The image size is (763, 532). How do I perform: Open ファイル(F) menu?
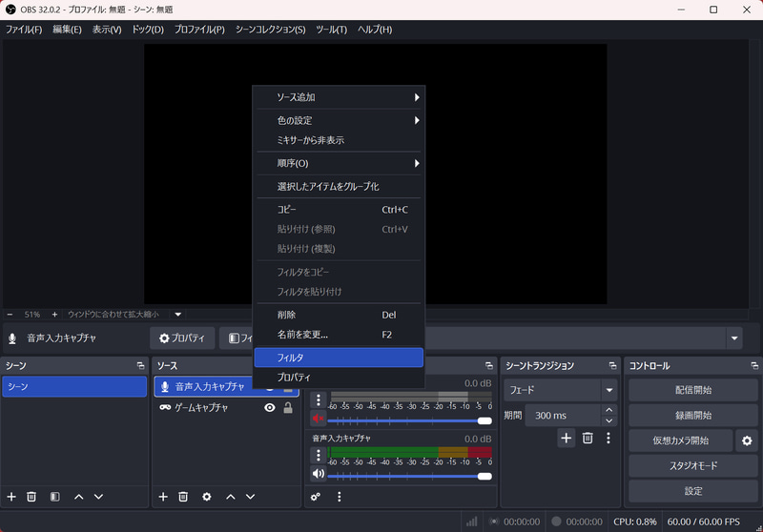coord(24,30)
